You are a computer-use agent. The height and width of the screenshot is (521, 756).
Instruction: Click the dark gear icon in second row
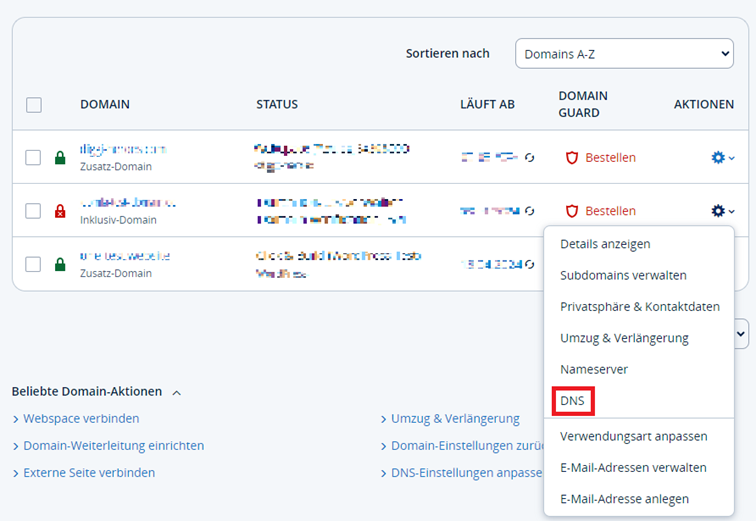(x=718, y=211)
